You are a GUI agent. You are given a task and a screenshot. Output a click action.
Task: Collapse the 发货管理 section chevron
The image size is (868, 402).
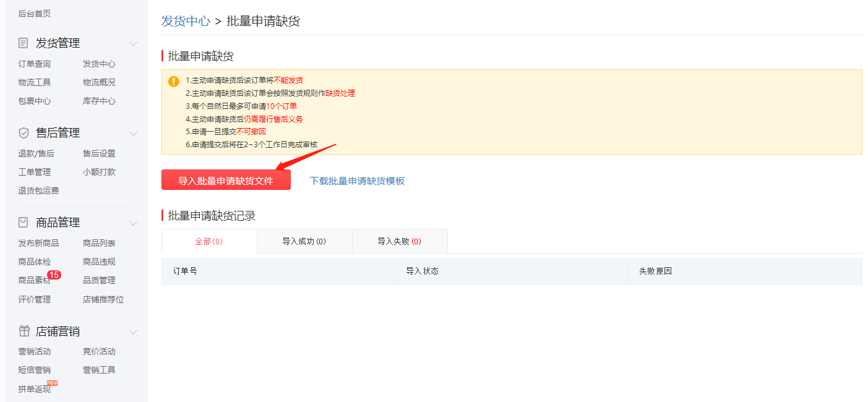[x=133, y=44]
